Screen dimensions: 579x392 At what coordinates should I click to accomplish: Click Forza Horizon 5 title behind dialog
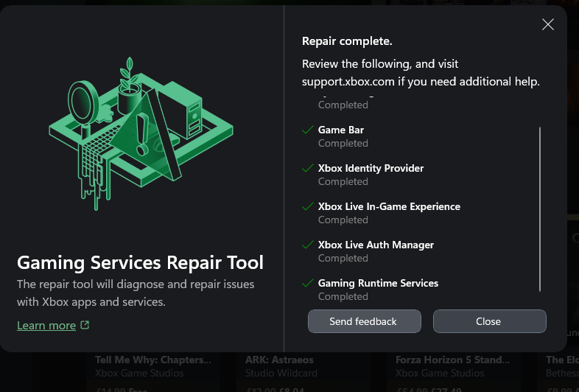pos(452,360)
